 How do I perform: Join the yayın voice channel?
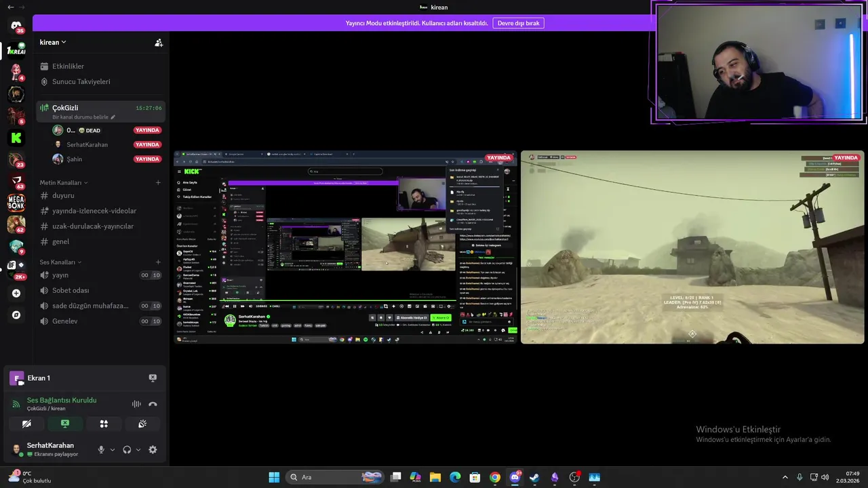click(x=100, y=275)
